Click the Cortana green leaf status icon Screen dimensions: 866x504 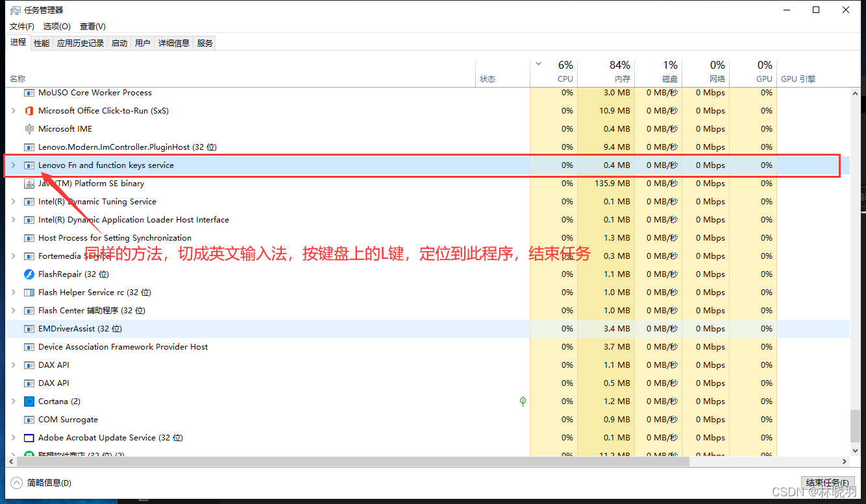tap(523, 402)
